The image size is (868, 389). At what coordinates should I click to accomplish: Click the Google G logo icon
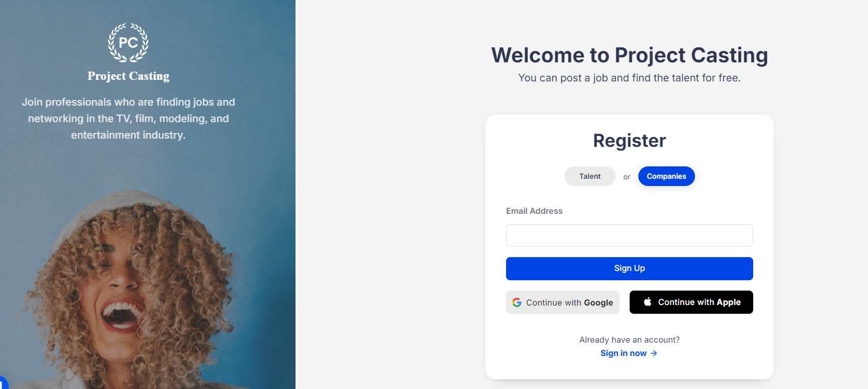pyautogui.click(x=517, y=302)
